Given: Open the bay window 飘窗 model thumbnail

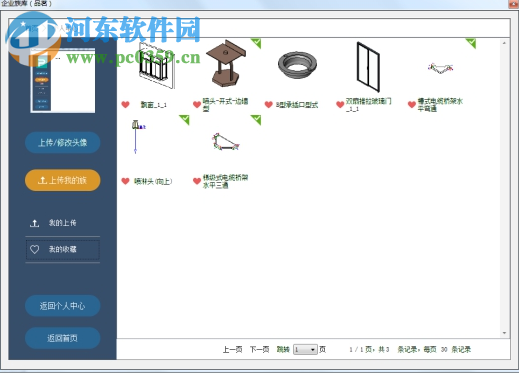Looking at the screenshot, I should [x=156, y=65].
